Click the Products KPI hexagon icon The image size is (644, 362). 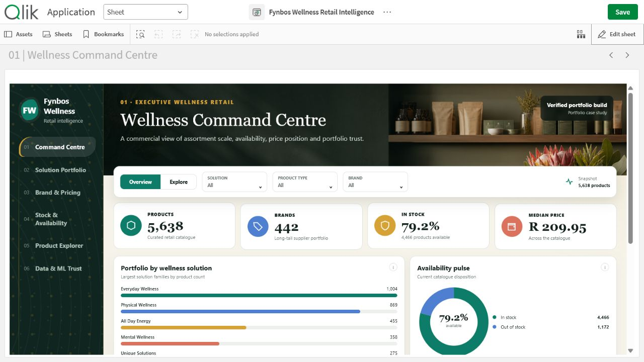point(131,226)
